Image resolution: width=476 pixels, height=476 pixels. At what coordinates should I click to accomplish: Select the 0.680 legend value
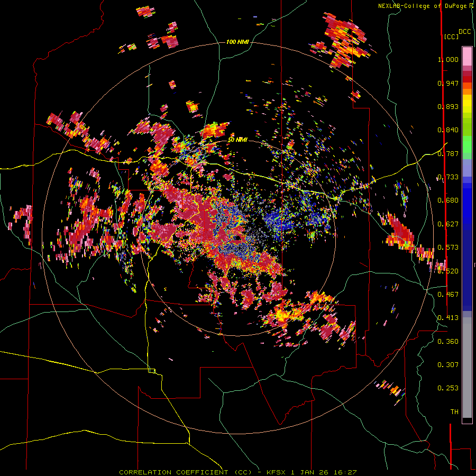(448, 200)
